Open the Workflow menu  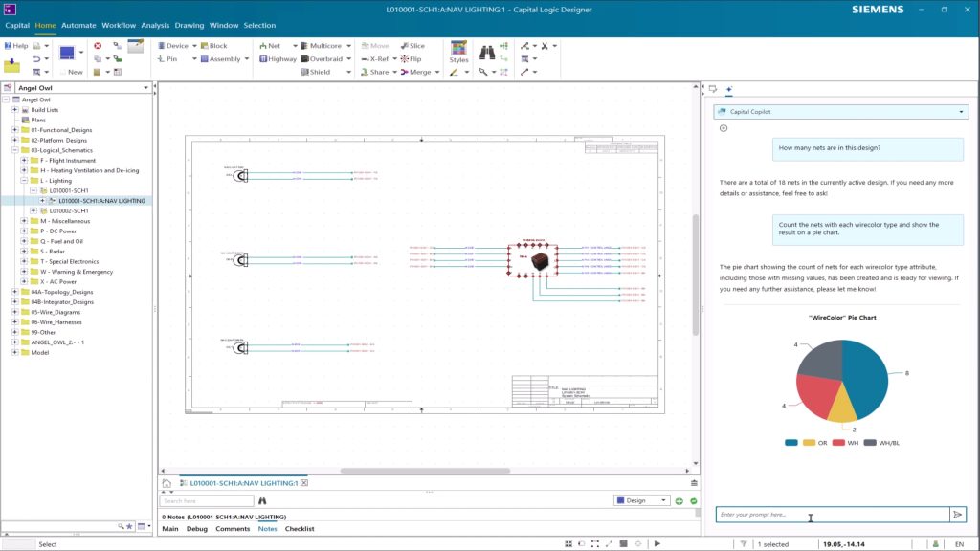click(x=119, y=26)
